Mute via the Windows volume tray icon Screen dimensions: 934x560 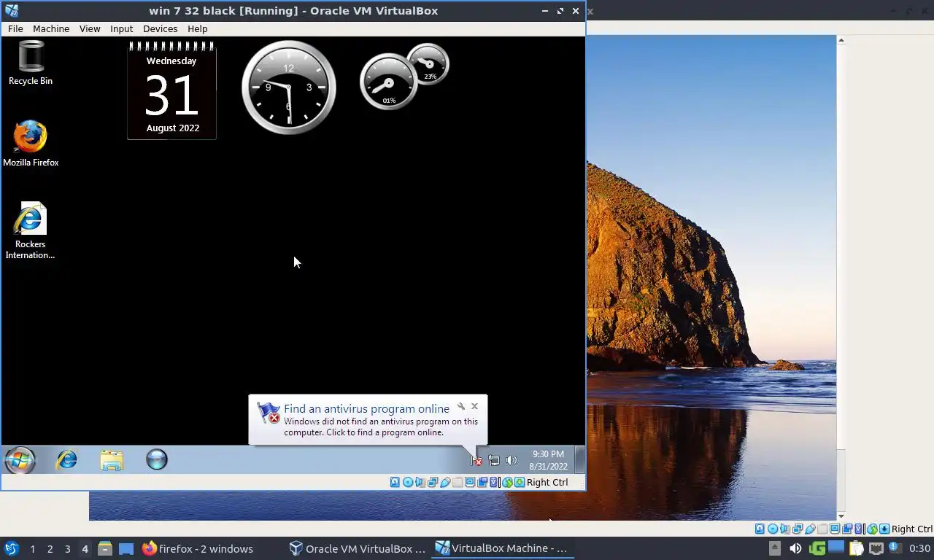512,460
